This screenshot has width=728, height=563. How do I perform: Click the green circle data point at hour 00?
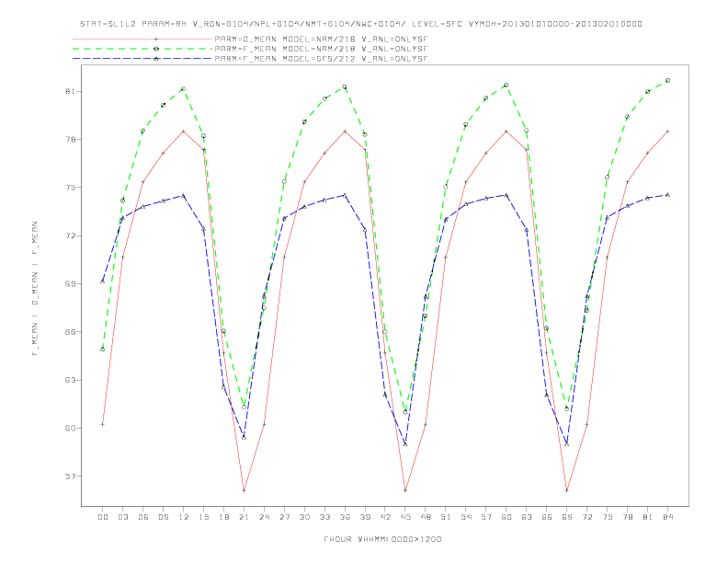(103, 350)
